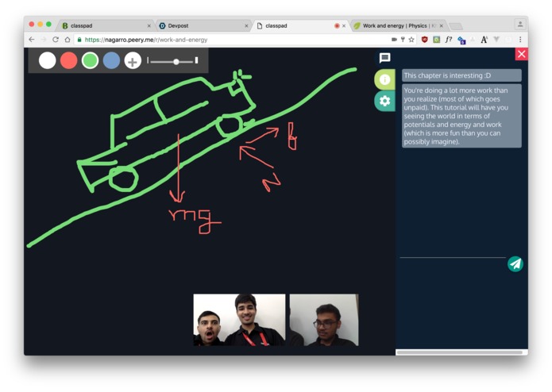The width and height of the screenshot is (552, 392).
Task: Open the Chrome user profile button
Action: [x=520, y=25]
